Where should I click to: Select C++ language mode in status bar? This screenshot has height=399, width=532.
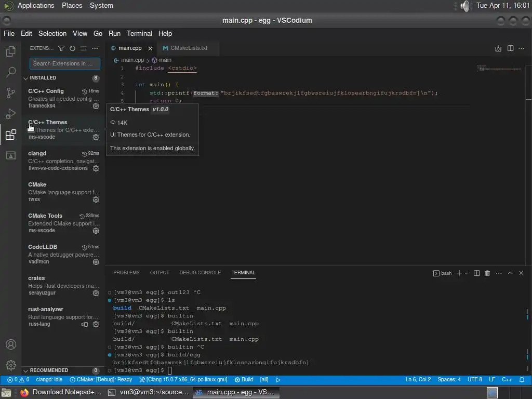[x=507, y=380]
